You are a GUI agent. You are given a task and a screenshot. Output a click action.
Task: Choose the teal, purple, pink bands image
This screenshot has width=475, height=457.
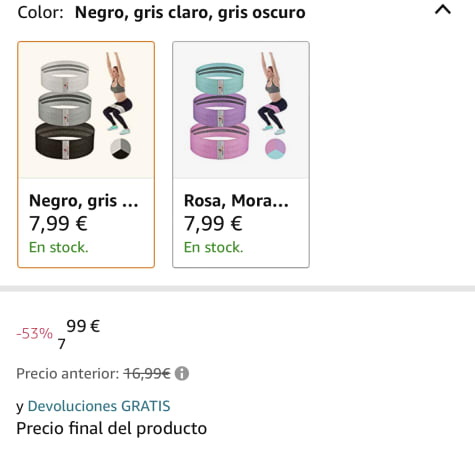pyautogui.click(x=220, y=110)
